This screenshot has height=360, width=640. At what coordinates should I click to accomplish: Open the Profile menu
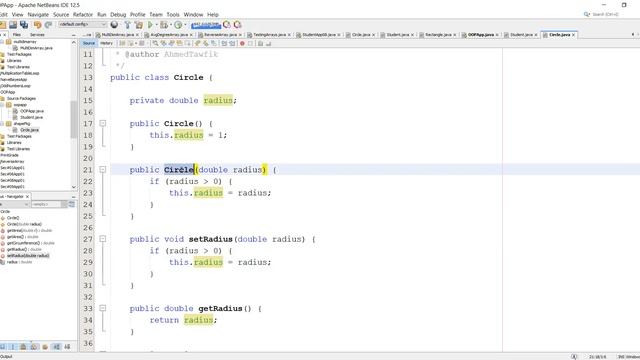tap(138, 14)
